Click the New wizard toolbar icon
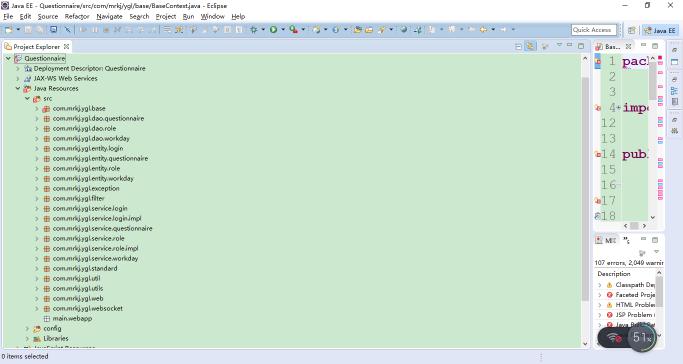Viewport: 683px width, 364px height. [8, 30]
